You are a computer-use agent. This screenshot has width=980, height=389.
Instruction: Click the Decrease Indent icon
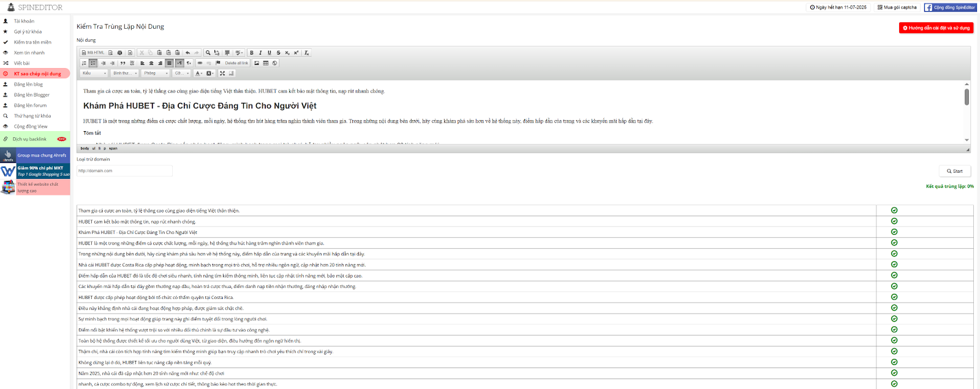104,63
